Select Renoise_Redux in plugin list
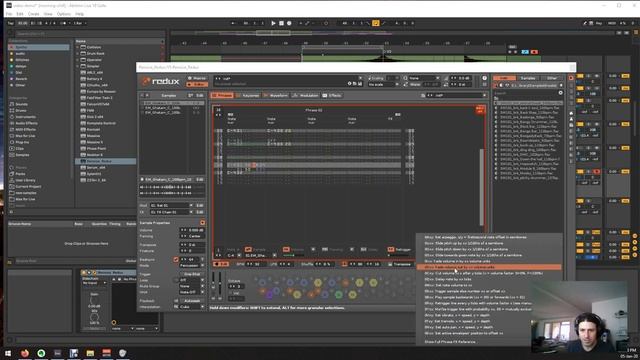 (106, 161)
